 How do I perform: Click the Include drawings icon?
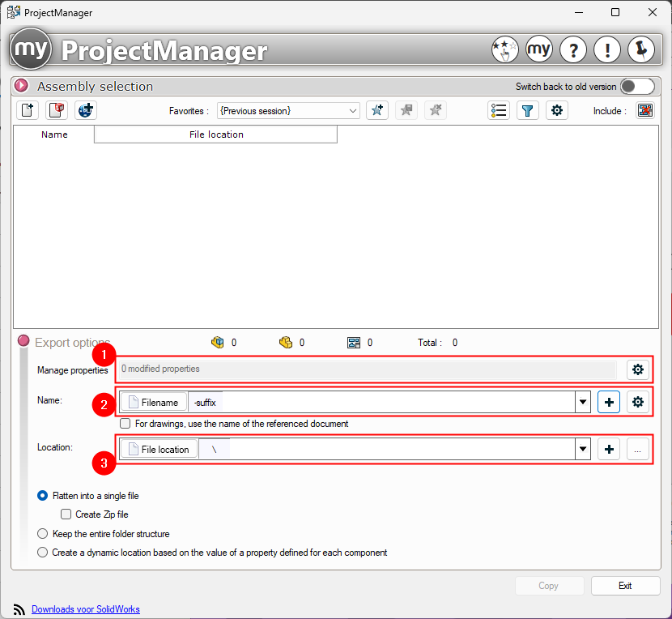pos(645,110)
